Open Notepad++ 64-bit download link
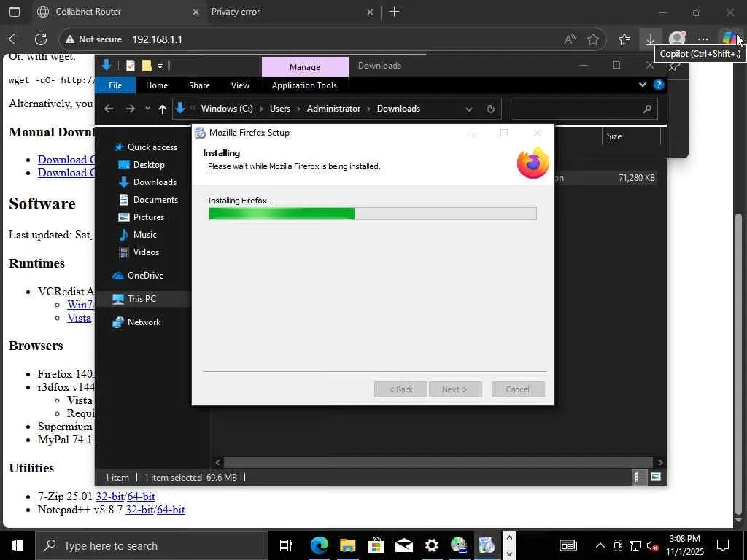This screenshot has width=747, height=560. coord(171,510)
